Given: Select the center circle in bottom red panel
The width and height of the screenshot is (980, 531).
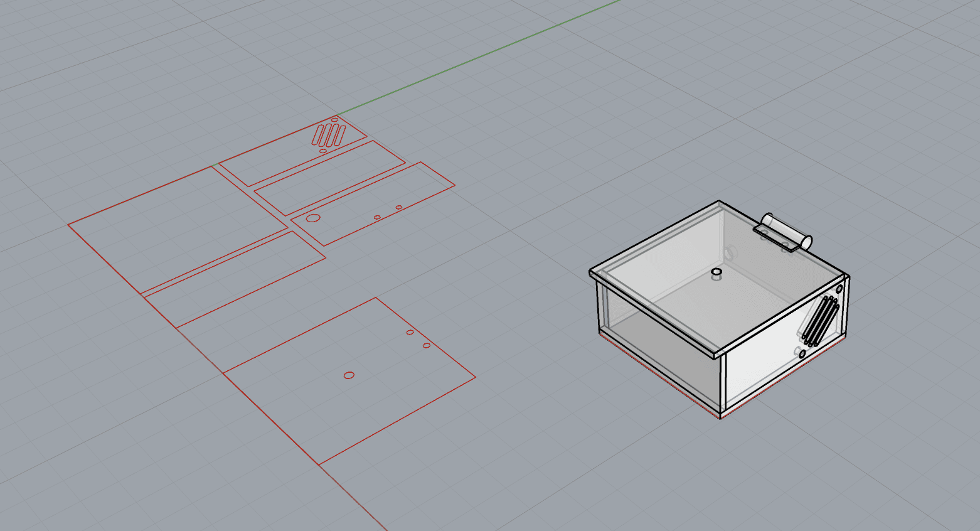Looking at the screenshot, I should [349, 375].
